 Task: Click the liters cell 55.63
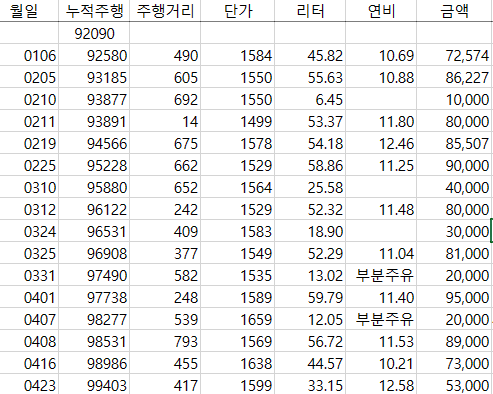310,77
